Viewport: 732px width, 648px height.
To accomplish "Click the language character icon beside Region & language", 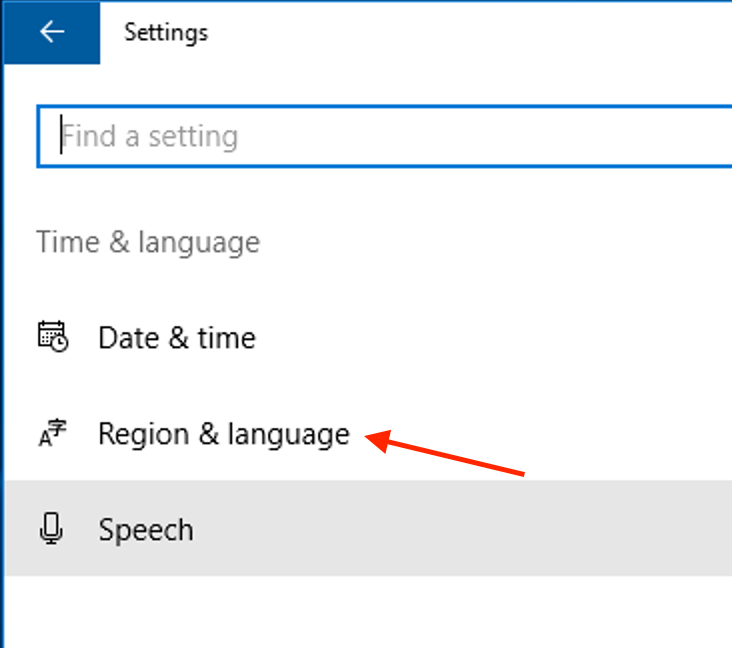I will point(52,433).
